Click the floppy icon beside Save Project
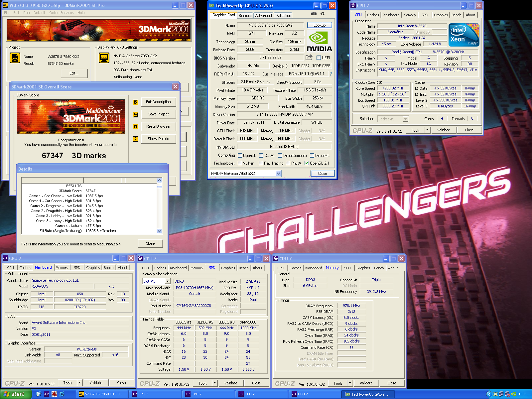 point(136,114)
